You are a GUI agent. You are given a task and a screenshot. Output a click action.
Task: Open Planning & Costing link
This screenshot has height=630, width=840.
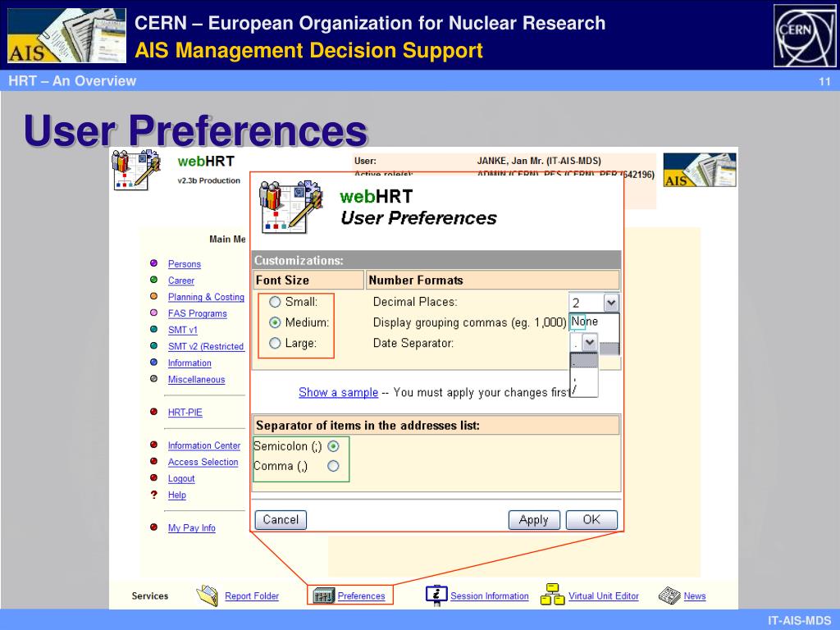click(x=206, y=297)
